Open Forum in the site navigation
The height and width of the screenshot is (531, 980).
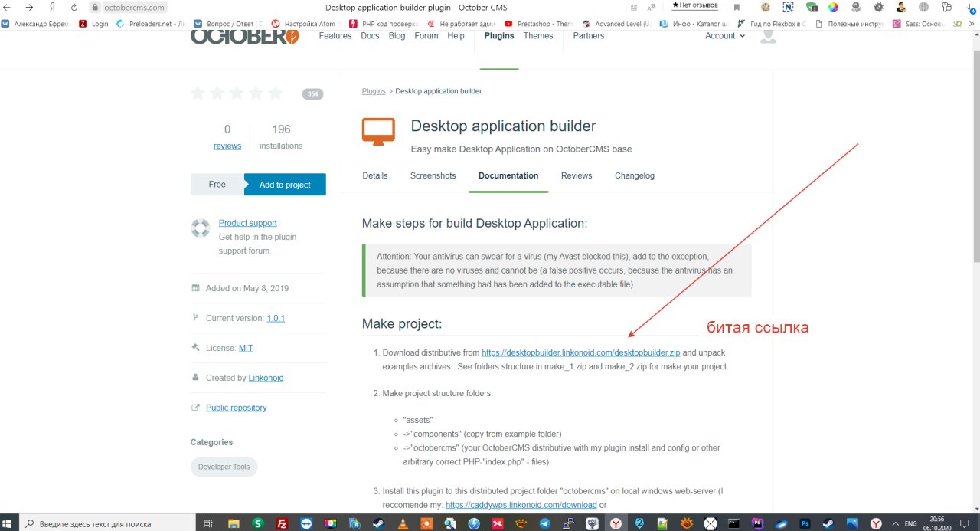(x=426, y=36)
